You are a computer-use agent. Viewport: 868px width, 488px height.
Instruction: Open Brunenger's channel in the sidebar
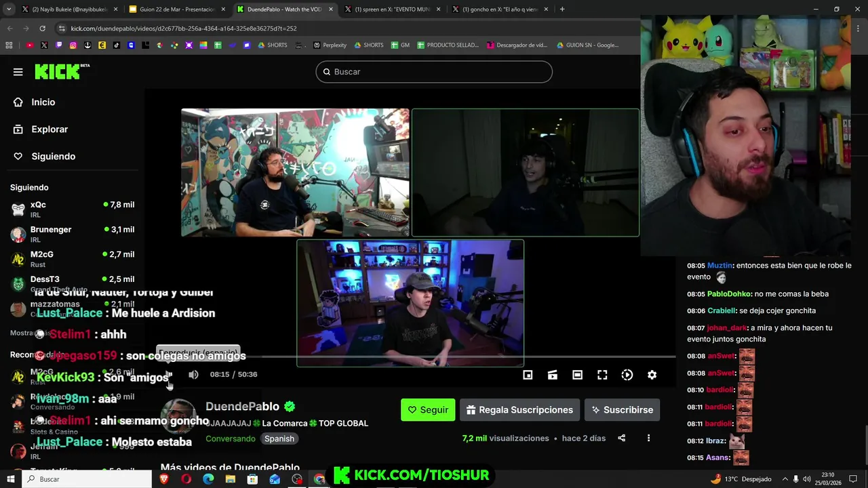(72, 234)
